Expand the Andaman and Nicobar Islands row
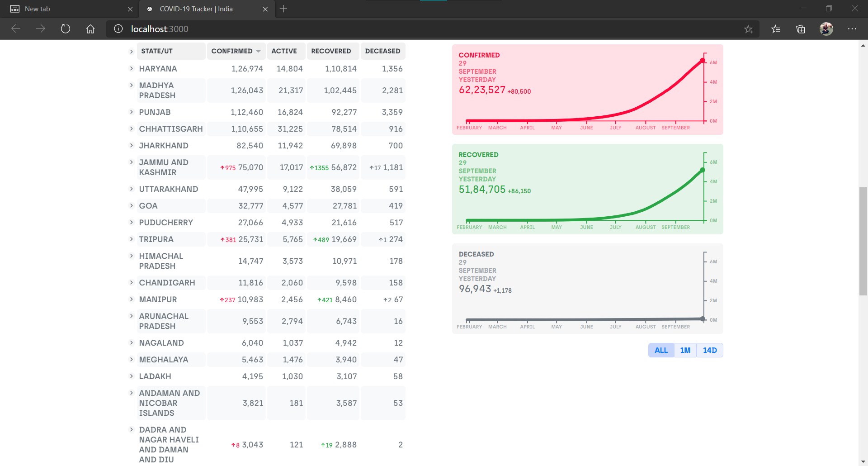Image resolution: width=868 pixels, height=466 pixels. pos(132,393)
